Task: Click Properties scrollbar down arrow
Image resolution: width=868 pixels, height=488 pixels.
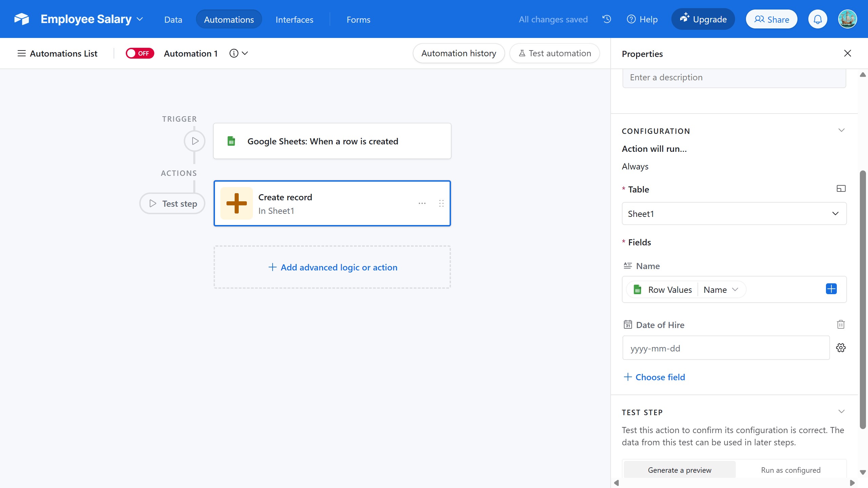Action: [863, 472]
